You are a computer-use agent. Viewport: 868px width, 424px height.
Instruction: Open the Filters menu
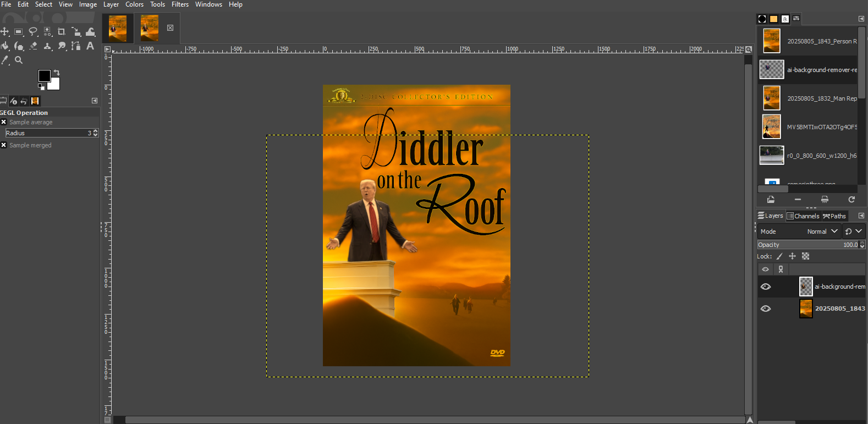tap(180, 4)
